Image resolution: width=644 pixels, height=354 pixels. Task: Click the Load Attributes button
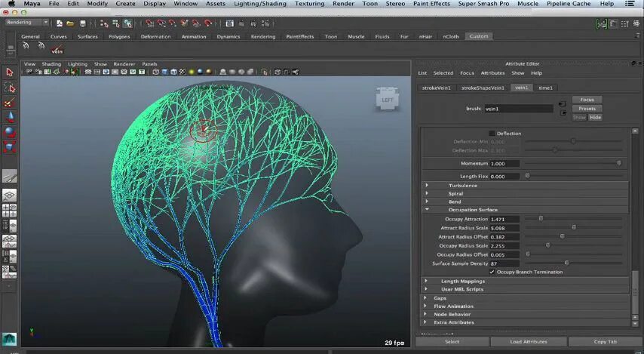click(528, 342)
